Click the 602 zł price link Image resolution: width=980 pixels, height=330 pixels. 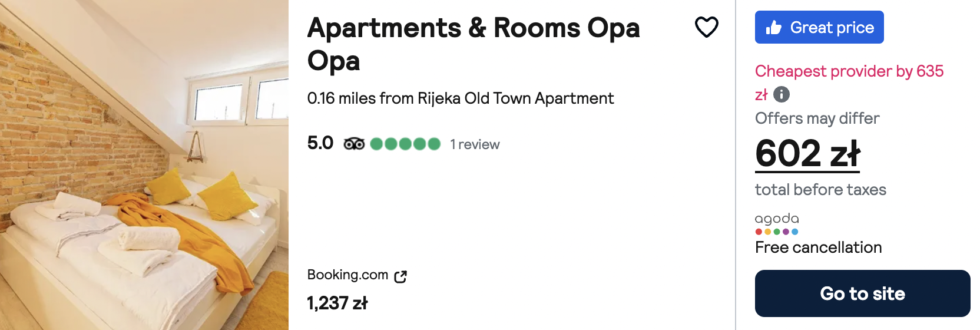(x=807, y=154)
